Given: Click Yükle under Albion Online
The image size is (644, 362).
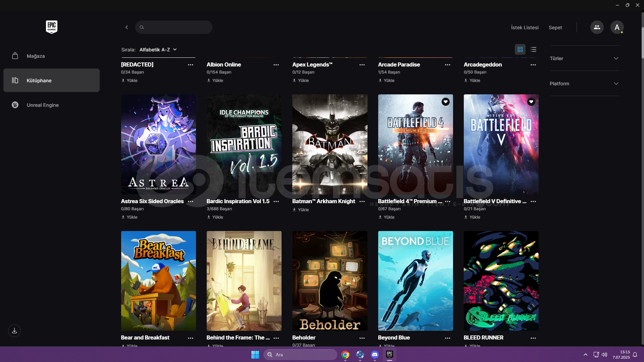Looking at the screenshot, I should 215,80.
